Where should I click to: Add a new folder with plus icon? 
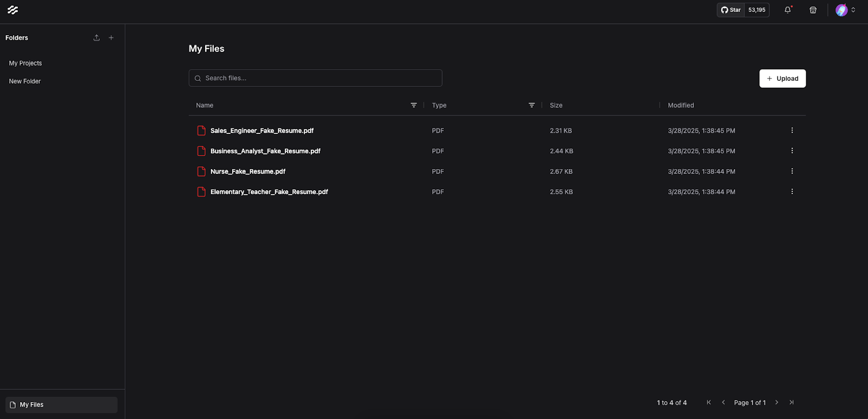[111, 38]
